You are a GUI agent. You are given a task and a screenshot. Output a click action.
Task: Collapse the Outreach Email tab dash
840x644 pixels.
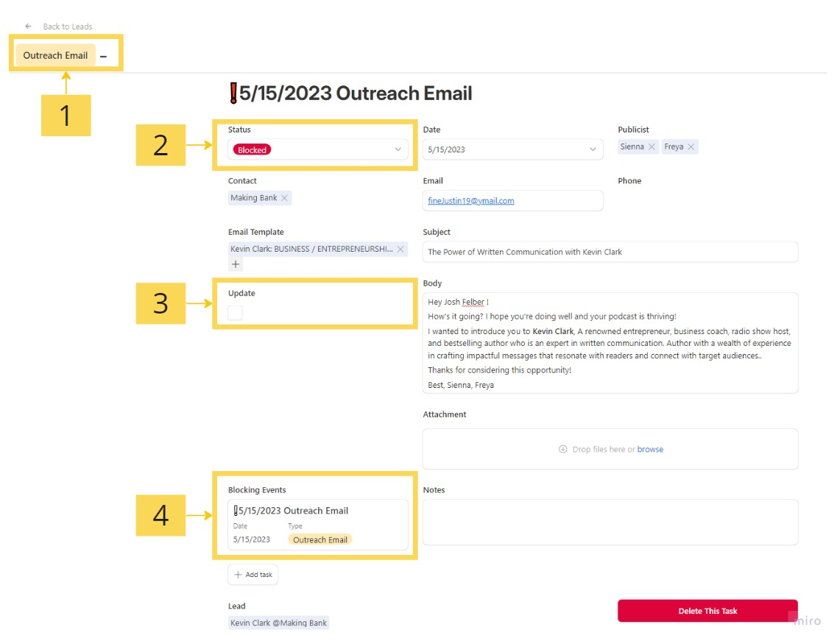[104, 56]
